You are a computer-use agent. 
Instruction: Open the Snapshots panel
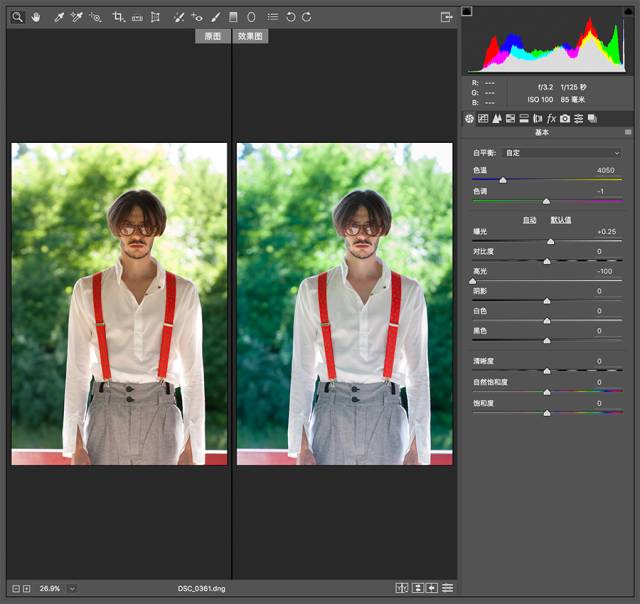(x=592, y=119)
